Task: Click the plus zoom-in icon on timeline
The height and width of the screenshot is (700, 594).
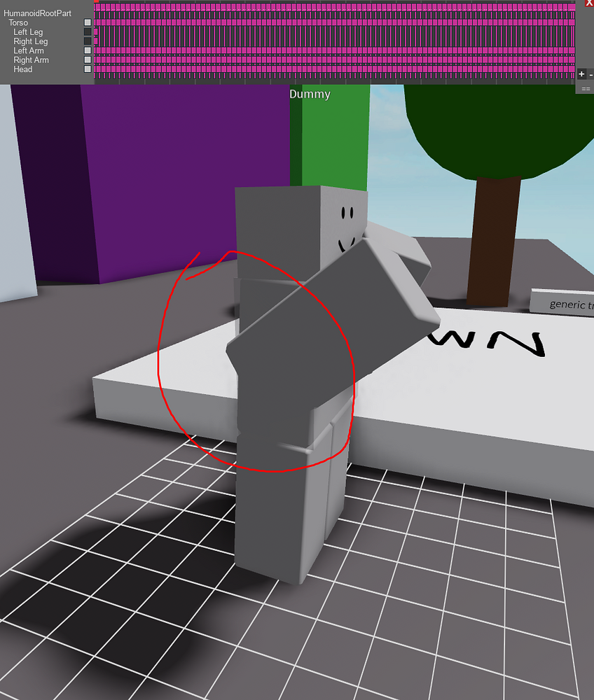Action: pyautogui.click(x=581, y=74)
